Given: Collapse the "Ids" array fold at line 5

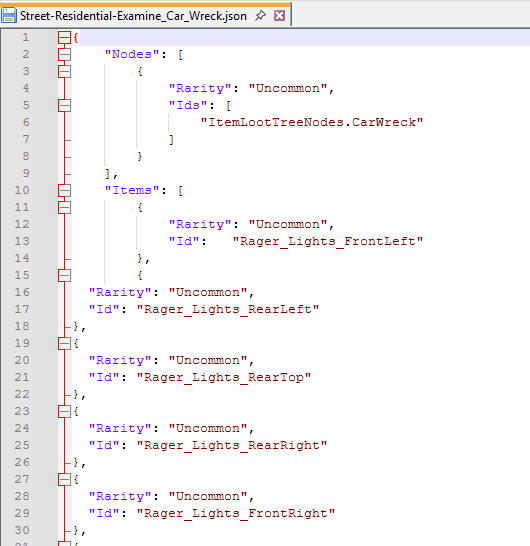Looking at the screenshot, I should pyautogui.click(x=64, y=105).
